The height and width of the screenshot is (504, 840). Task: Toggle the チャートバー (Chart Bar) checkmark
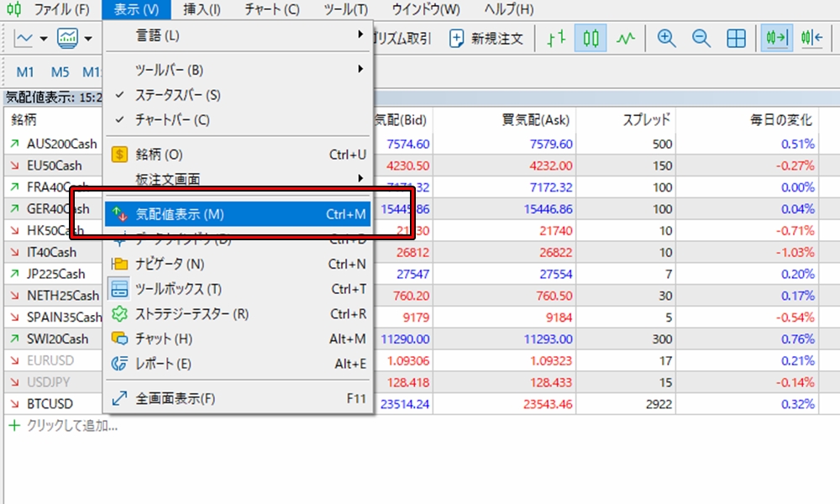click(172, 120)
